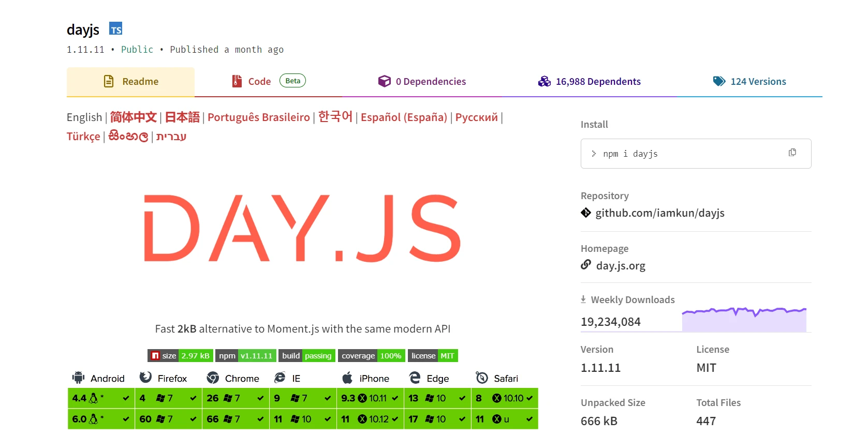Click the Edge 17 compatibility cell
The height and width of the screenshot is (436, 868).
click(x=437, y=419)
